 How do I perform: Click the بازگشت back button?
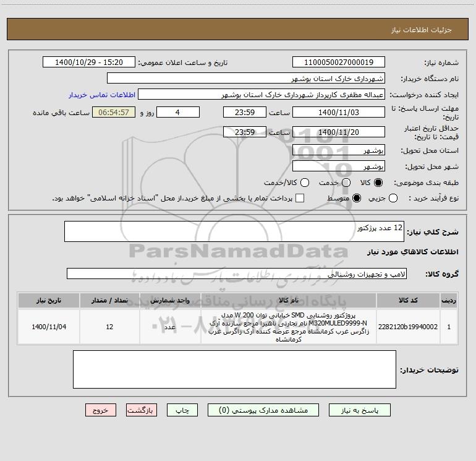click(x=142, y=410)
